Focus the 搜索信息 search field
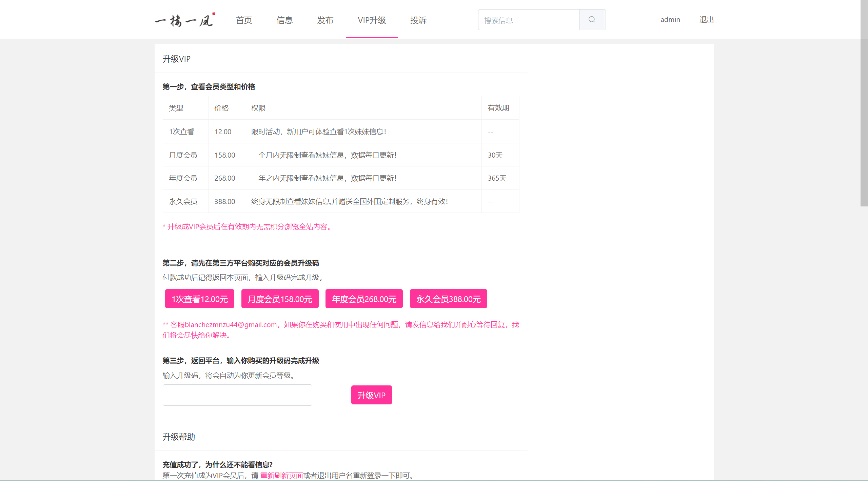The image size is (868, 481). [x=529, y=20]
